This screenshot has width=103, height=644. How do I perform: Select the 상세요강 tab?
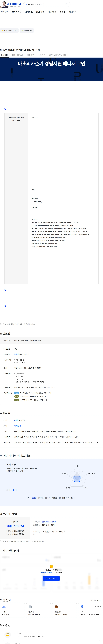click(x=4, y=55)
